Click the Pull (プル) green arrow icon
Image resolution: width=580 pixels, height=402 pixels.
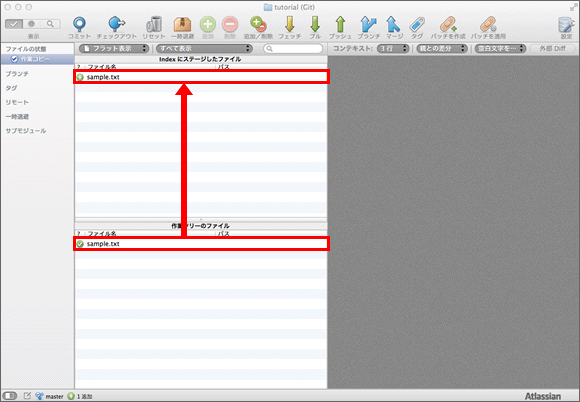315,24
